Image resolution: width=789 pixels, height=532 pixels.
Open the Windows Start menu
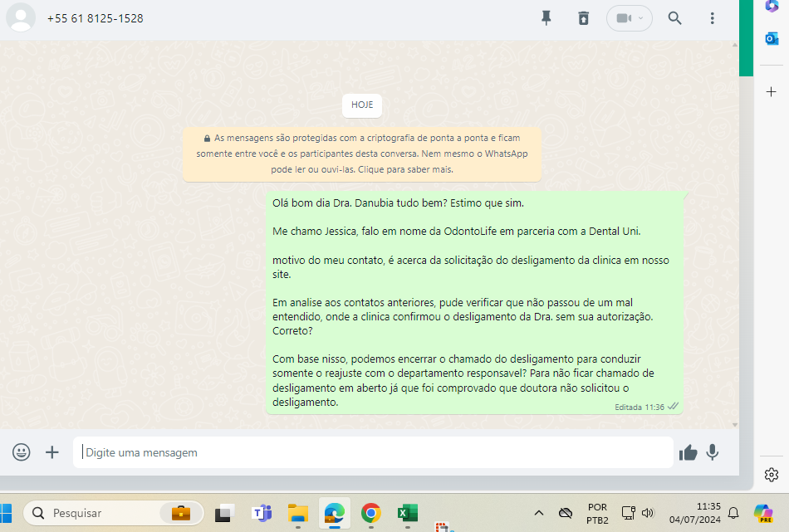tap(6, 514)
